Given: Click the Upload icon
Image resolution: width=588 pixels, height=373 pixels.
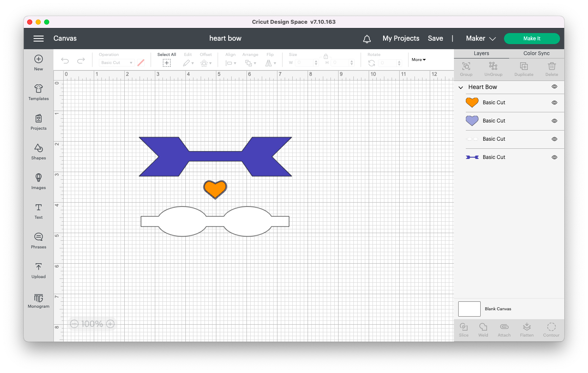Looking at the screenshot, I should coord(39,270).
